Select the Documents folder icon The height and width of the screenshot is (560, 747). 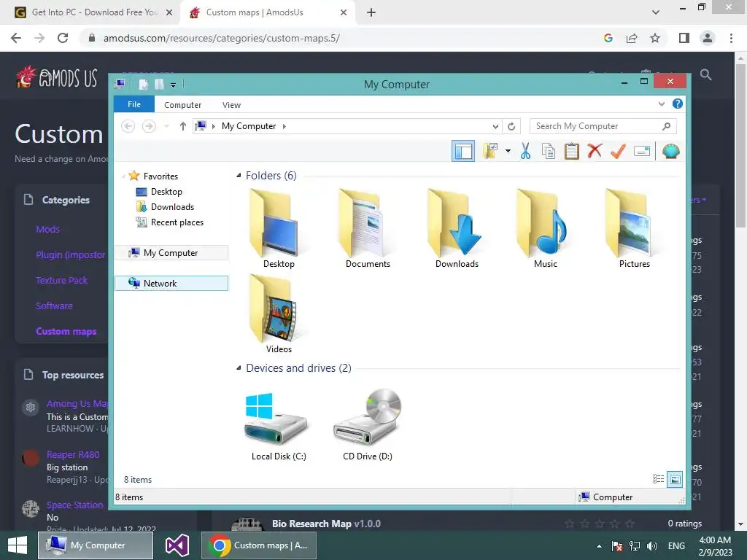click(x=368, y=229)
